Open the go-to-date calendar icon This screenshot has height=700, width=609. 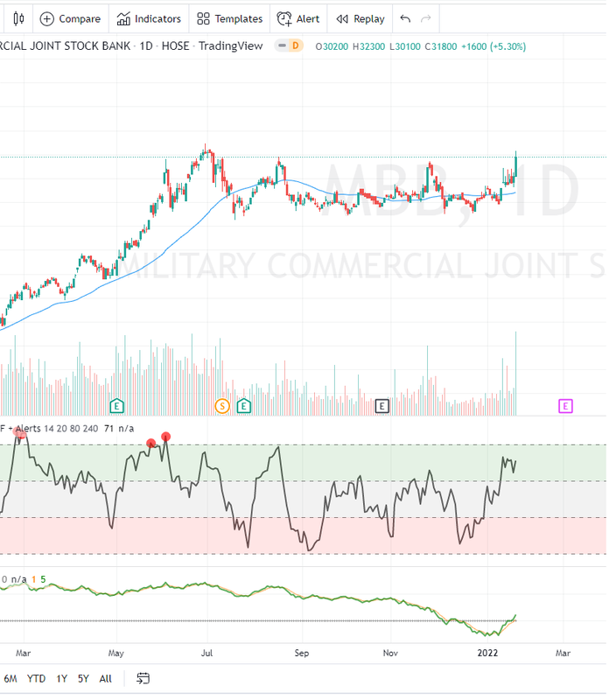143,679
